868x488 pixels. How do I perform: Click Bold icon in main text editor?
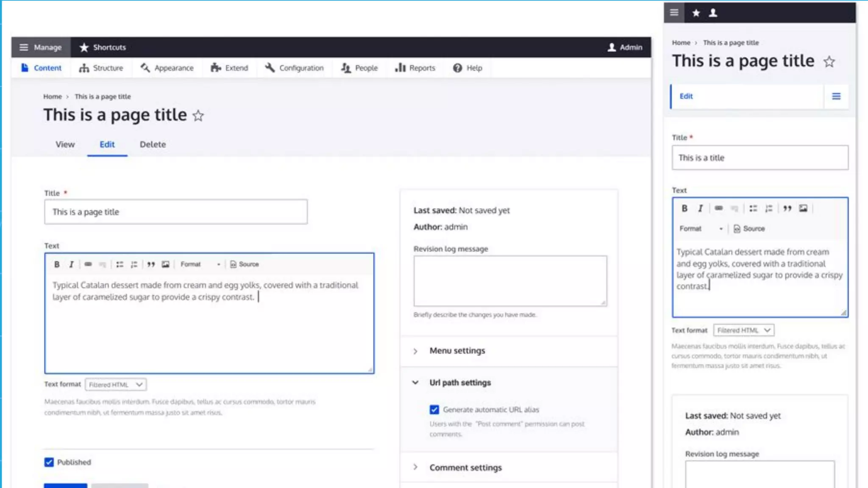(x=57, y=264)
